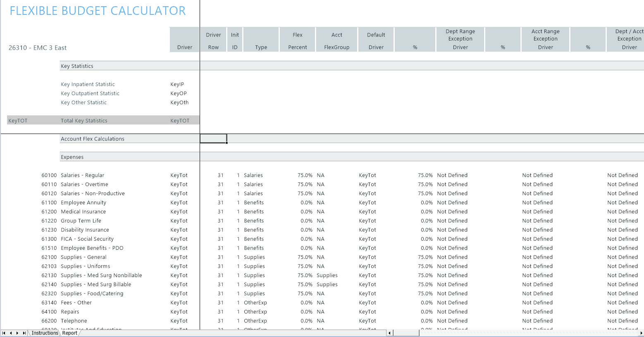Click previous sheet tab arrow
Viewport: 644px width, 337px height.
tap(10, 333)
